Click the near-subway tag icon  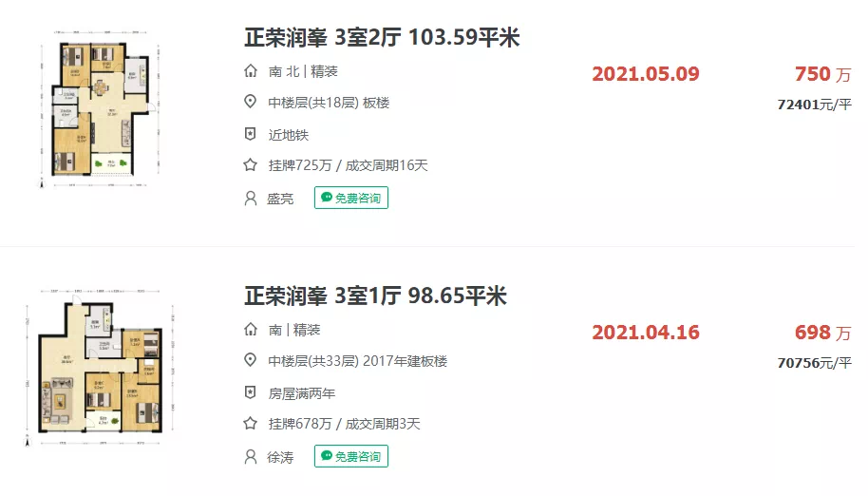(251, 134)
